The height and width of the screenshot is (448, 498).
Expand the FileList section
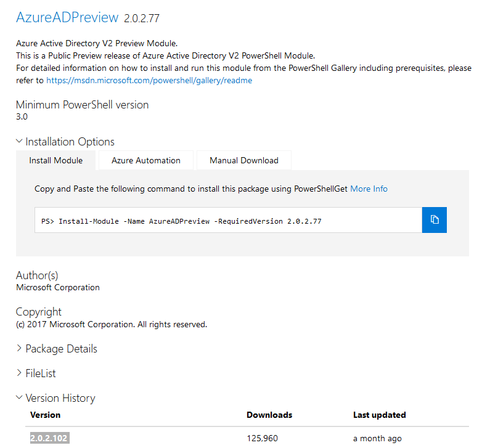point(39,373)
